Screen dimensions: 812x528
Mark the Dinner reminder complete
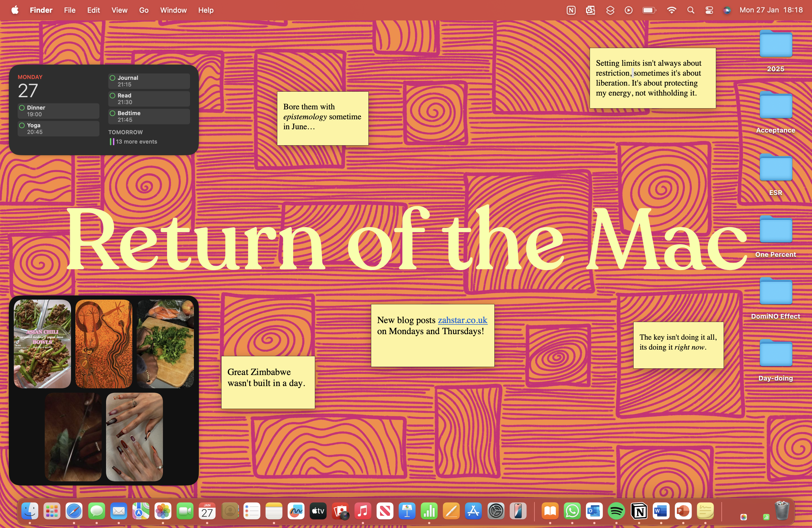22,108
